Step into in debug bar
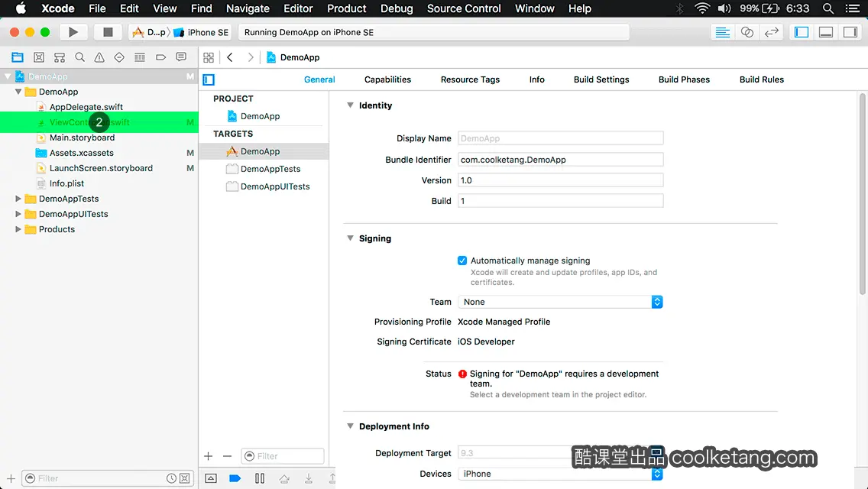 [x=309, y=478]
